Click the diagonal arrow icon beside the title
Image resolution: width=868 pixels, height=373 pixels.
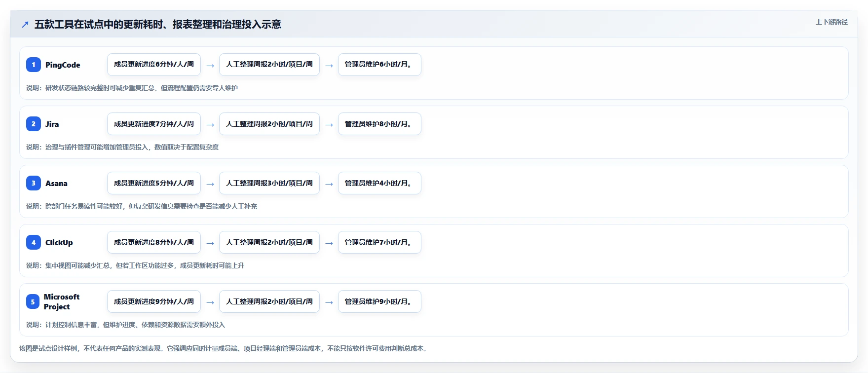25,24
